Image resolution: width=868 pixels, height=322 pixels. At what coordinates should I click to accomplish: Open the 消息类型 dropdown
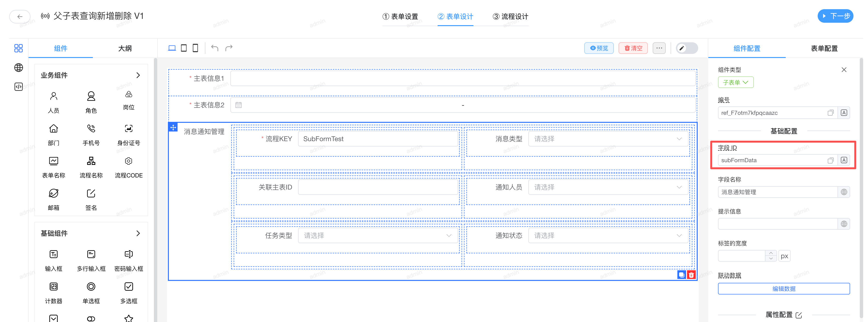(608, 139)
